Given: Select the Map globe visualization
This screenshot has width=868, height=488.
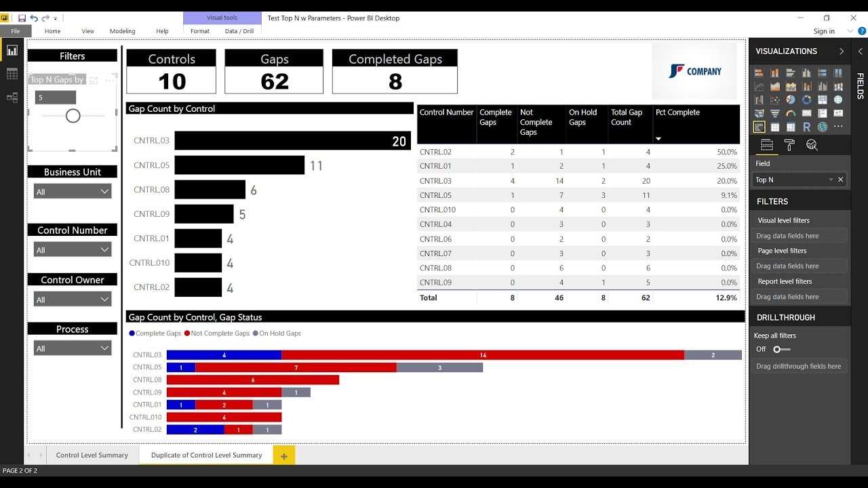Looking at the screenshot, I should pyautogui.click(x=838, y=100).
